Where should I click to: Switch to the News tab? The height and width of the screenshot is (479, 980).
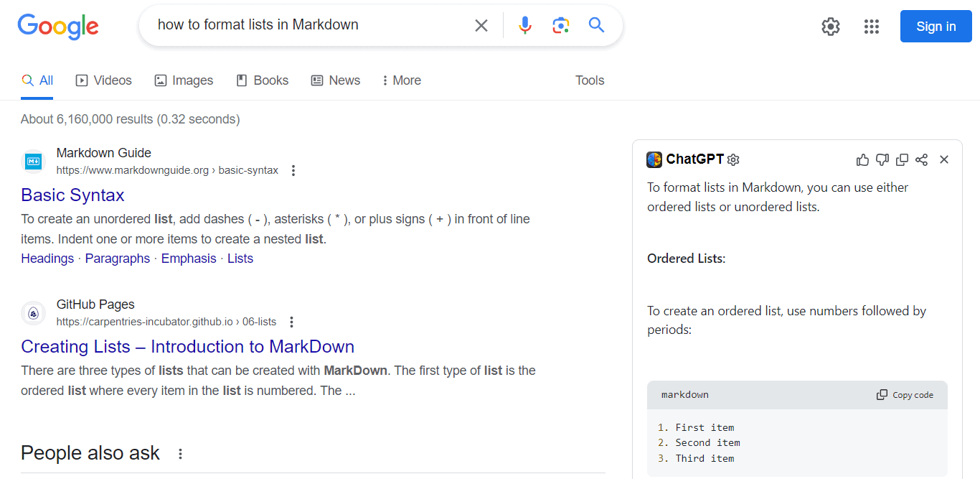point(335,80)
